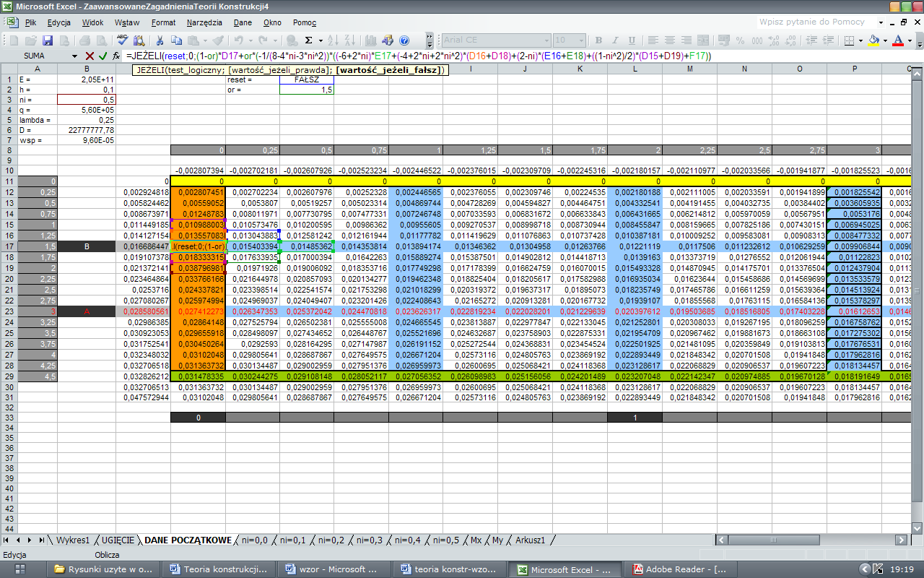Screen dimensions: 924x578
Task: Click the Open file icon
Action: (31, 40)
